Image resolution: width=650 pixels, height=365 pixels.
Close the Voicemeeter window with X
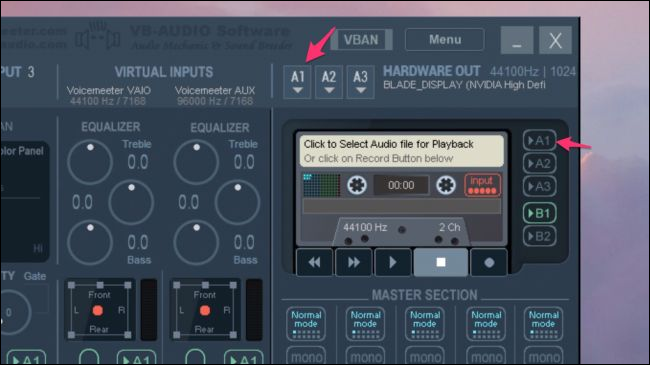pos(555,40)
